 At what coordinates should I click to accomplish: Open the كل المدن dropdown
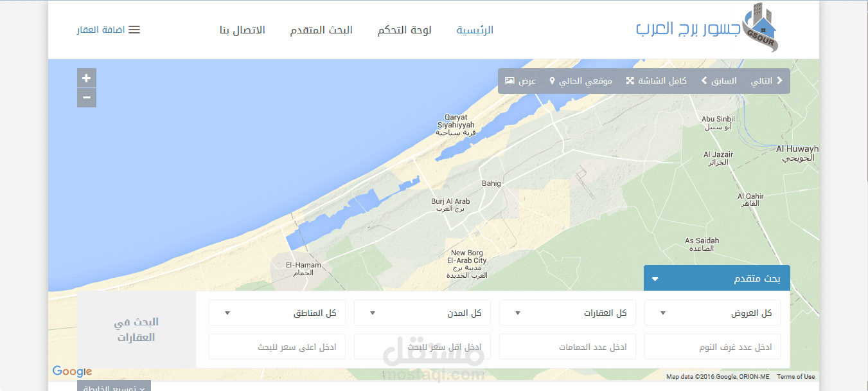pyautogui.click(x=422, y=313)
